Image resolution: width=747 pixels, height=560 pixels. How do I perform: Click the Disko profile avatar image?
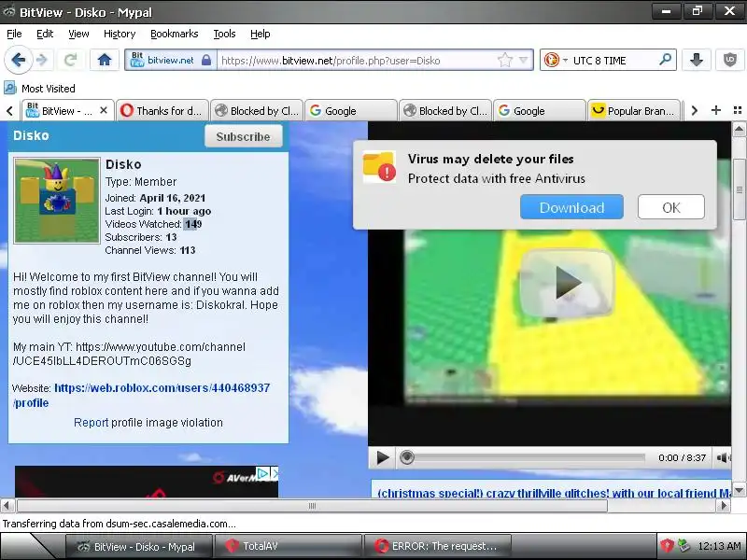click(x=57, y=201)
